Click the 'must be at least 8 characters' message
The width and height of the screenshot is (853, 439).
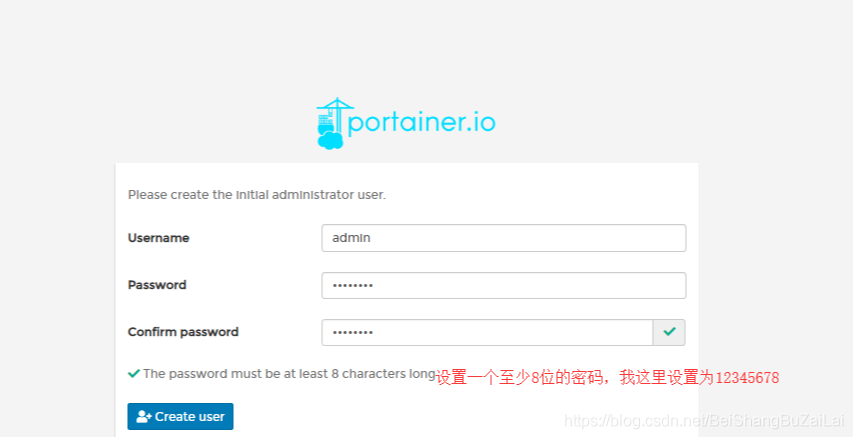pos(289,373)
